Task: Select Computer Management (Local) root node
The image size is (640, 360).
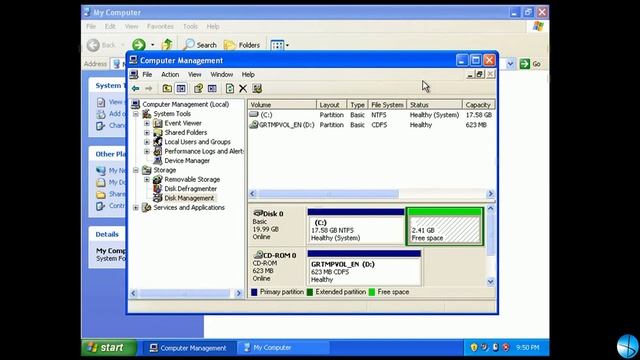Action: [x=185, y=104]
